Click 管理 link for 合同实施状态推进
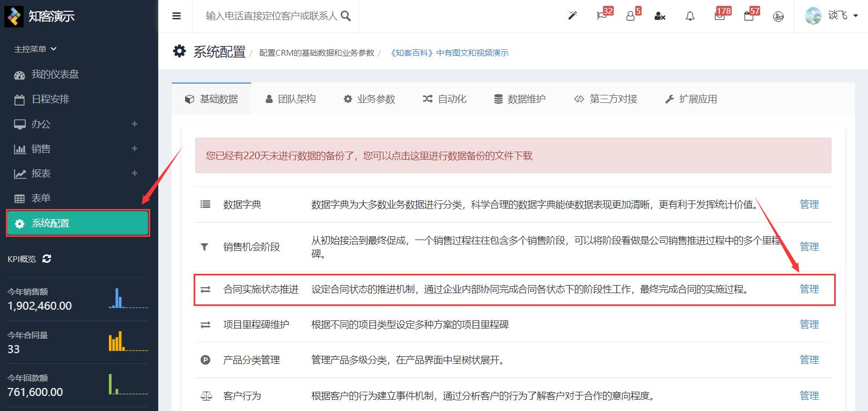 tap(809, 289)
